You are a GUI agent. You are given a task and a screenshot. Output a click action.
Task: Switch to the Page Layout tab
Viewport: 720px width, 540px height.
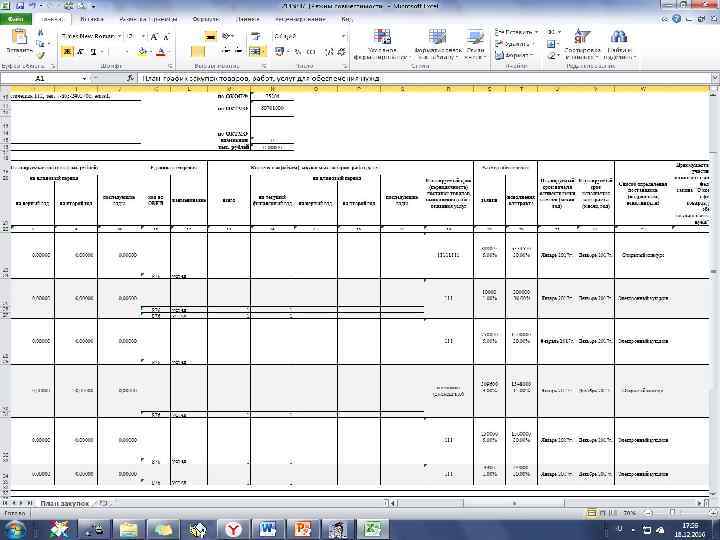(148, 19)
